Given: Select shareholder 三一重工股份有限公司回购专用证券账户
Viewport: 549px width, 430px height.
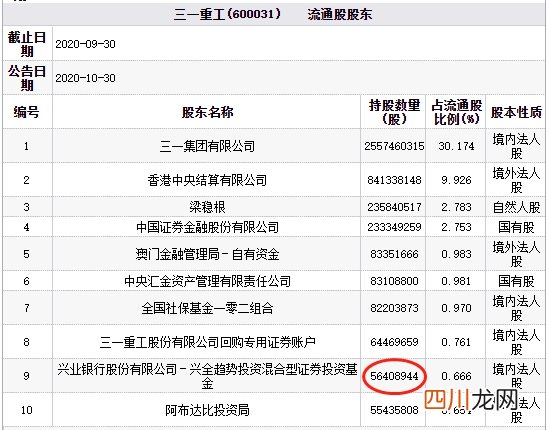Looking at the screenshot, I should [x=207, y=342].
